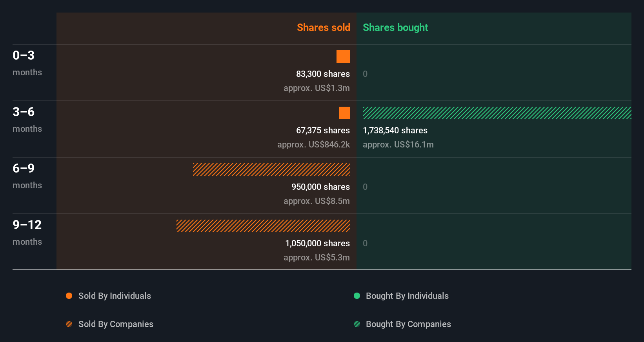Toggle the Bought By Companies legend label
644x342 pixels.
point(408,324)
